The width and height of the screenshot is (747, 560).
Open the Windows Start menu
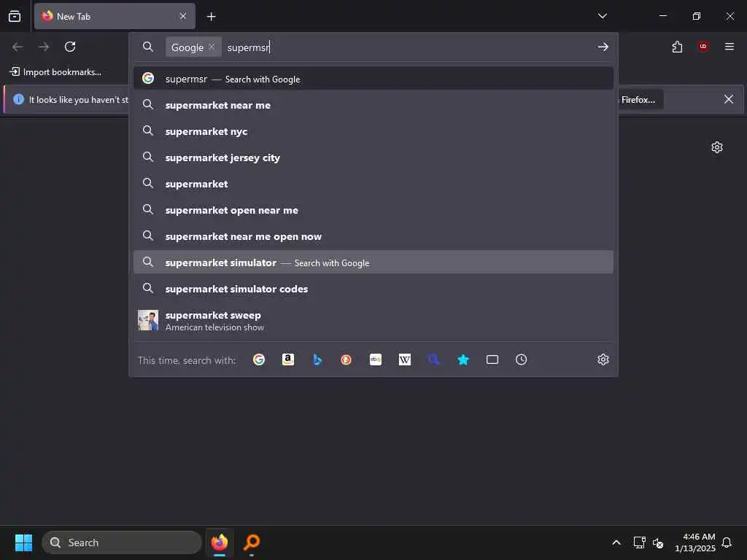point(23,542)
